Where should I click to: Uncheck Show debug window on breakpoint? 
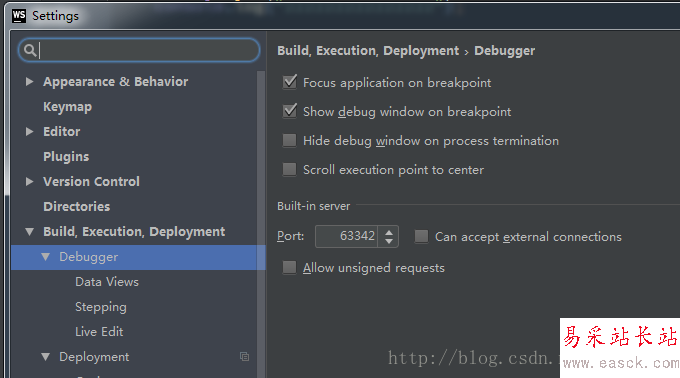[289, 111]
